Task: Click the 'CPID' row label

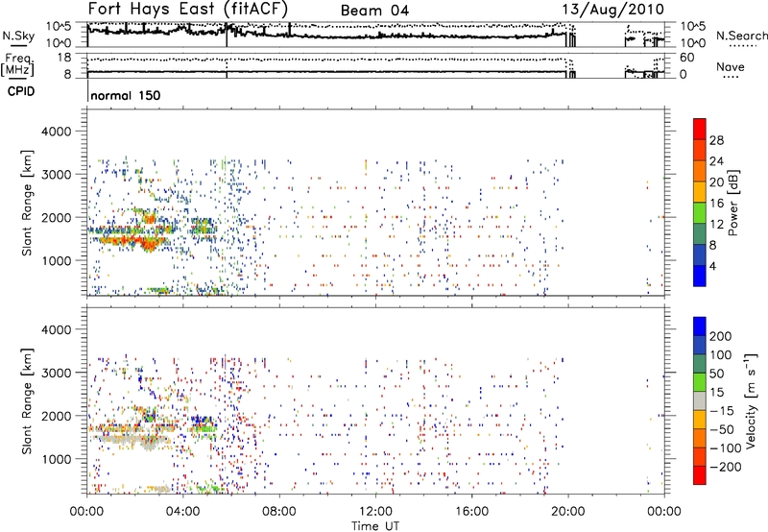Action: (21, 91)
